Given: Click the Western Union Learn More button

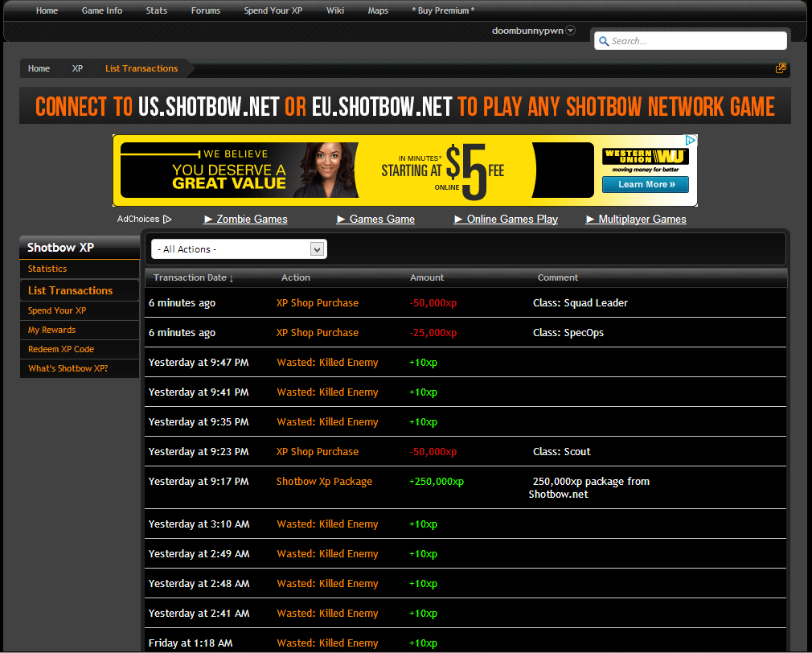Looking at the screenshot, I should click(x=646, y=184).
